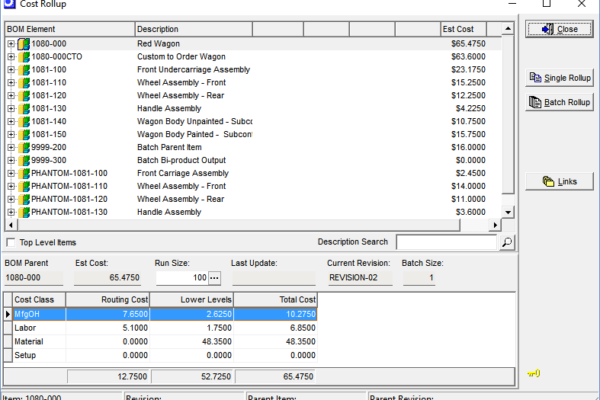The width and height of the screenshot is (600, 400).
Task: Click the item icon beside 1081-100
Action: point(24,70)
